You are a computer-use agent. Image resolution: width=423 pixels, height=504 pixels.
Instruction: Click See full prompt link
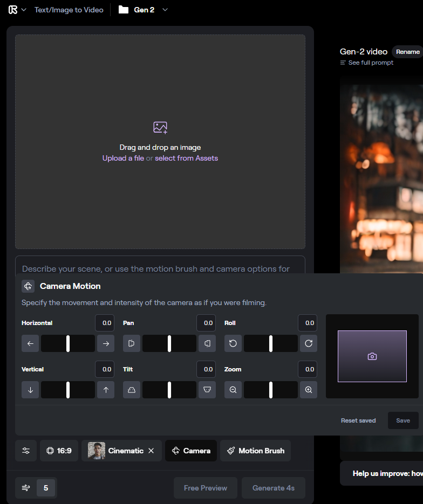367,63
